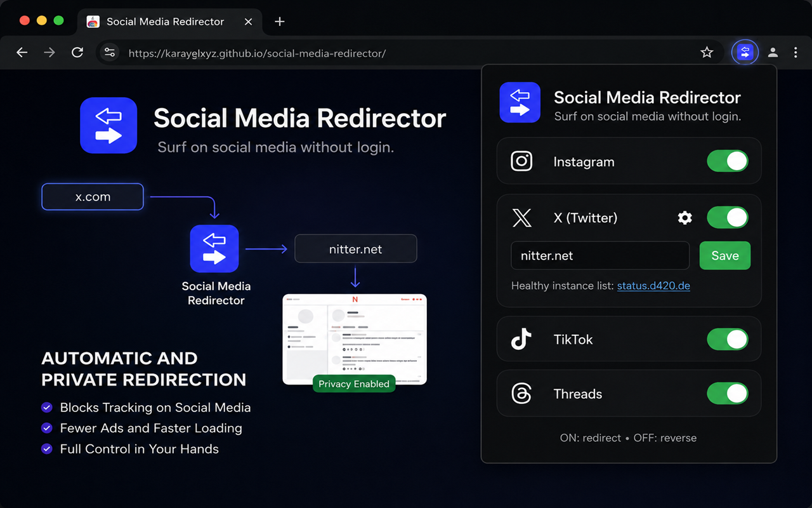Open a new tab with the plus button
This screenshot has height=508, width=812.
click(x=280, y=22)
